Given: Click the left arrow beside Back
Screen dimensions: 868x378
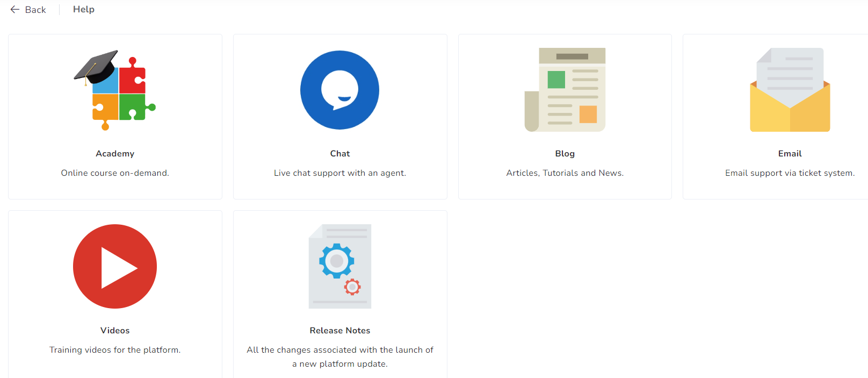Looking at the screenshot, I should 15,10.
